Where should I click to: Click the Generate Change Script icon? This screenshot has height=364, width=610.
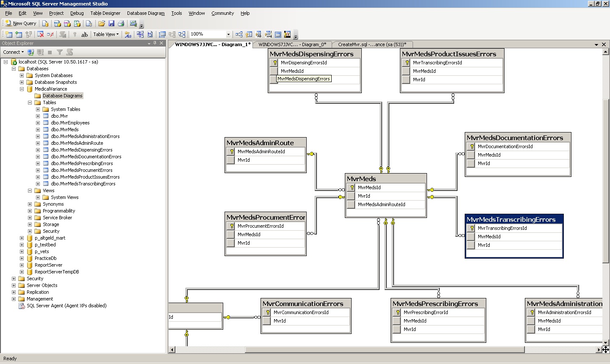click(63, 34)
